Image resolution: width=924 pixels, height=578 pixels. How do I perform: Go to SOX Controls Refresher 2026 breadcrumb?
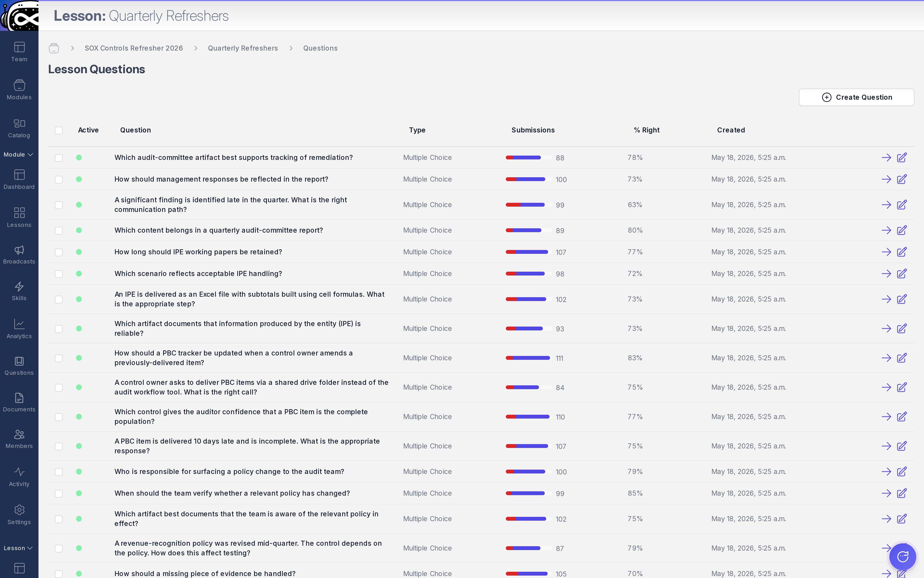134,48
